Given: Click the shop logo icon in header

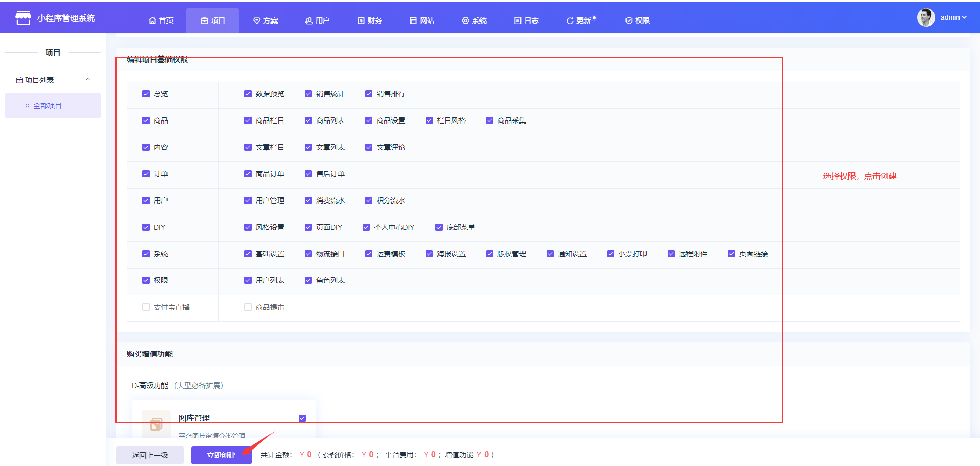Looking at the screenshot, I should tap(23, 18).
